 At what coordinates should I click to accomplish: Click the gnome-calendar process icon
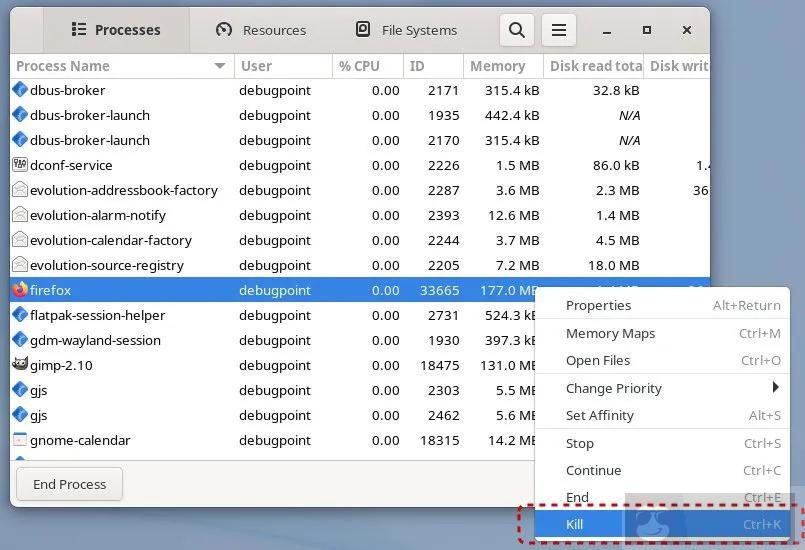point(20,440)
